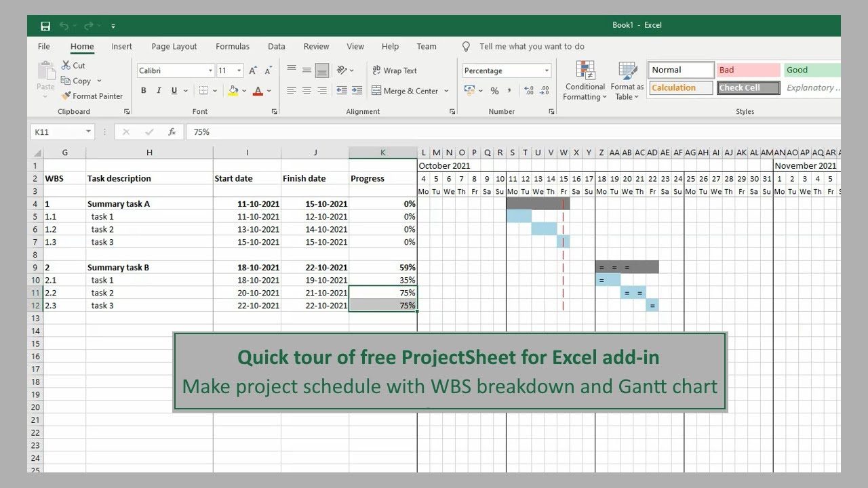
Task: Open Conditional Formatting menu
Action: point(585,81)
